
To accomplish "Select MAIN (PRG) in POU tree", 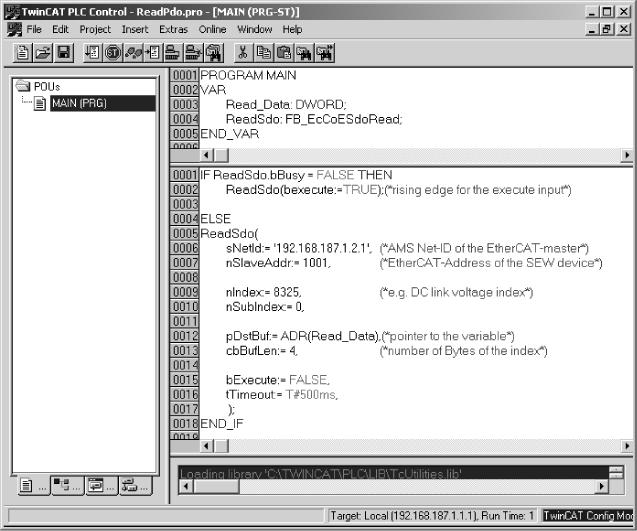I will click(102, 103).
